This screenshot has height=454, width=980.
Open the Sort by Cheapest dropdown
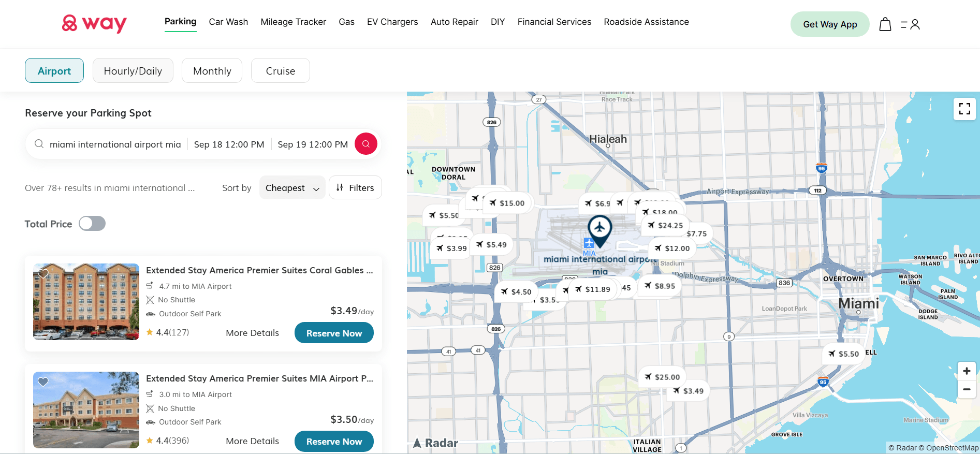(x=292, y=187)
